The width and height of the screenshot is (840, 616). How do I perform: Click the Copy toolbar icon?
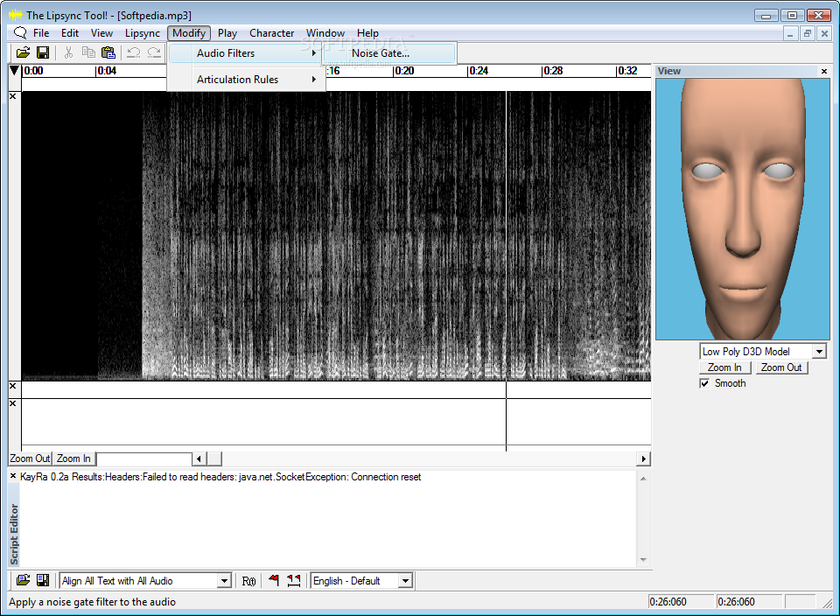click(88, 52)
